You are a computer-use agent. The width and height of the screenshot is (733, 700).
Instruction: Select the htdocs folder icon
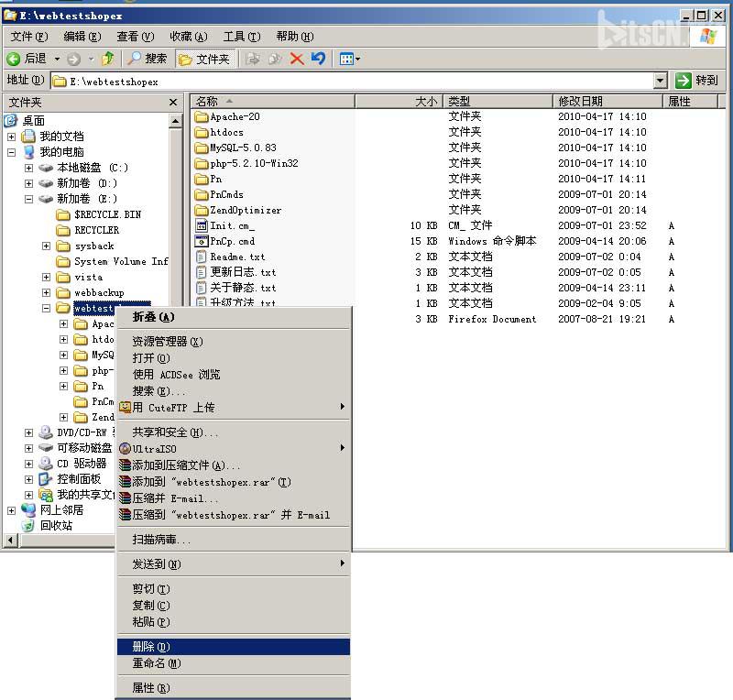coord(201,132)
